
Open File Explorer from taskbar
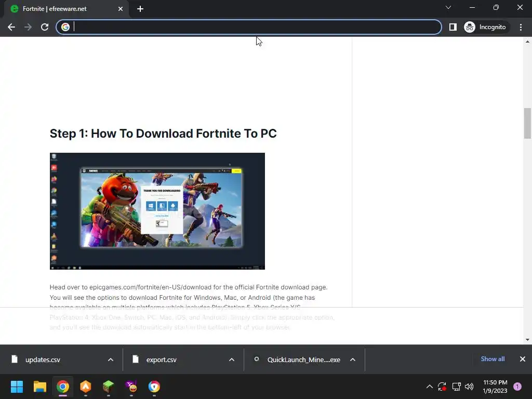tap(39, 387)
